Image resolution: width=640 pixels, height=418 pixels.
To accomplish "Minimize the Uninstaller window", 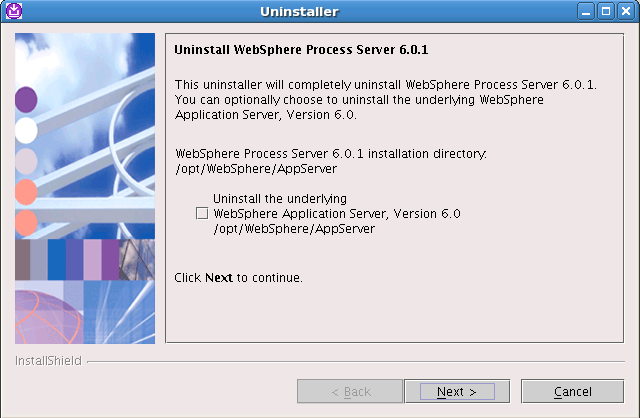I will pyautogui.click(x=586, y=11).
